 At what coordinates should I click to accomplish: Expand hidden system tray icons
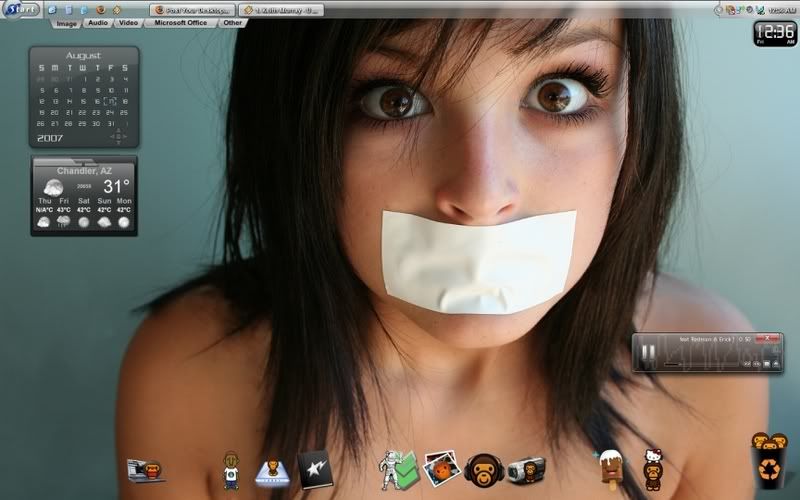point(719,10)
